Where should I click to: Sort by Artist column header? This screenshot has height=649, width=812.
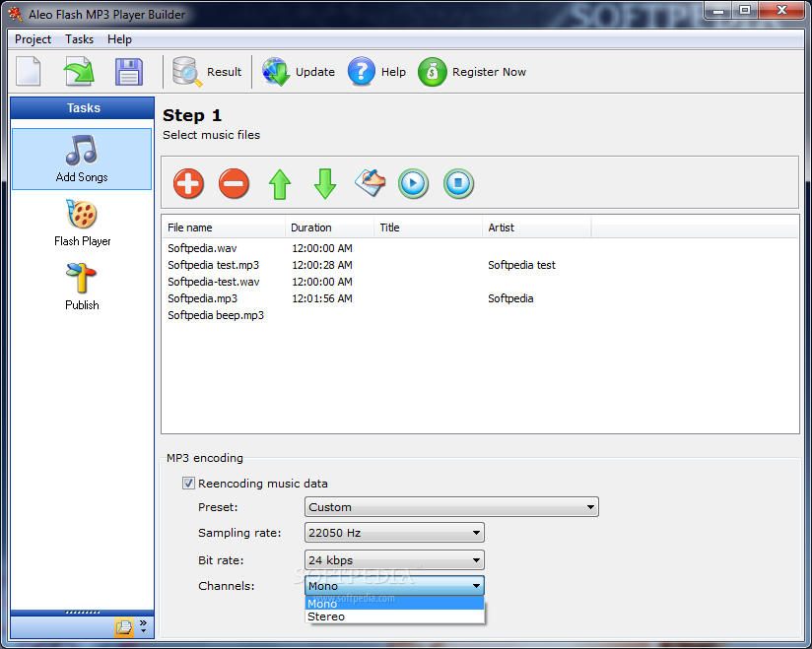[536, 227]
